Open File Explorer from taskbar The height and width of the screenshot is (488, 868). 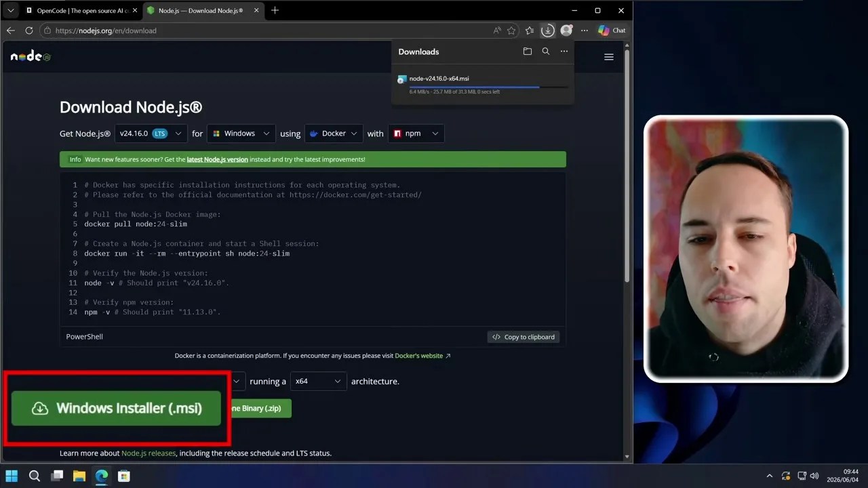pos(79,476)
